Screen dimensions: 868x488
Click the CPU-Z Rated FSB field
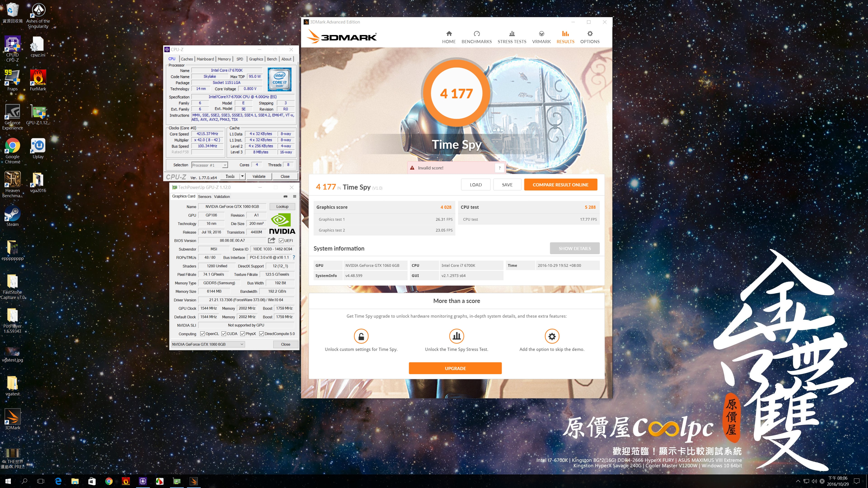[208, 152]
